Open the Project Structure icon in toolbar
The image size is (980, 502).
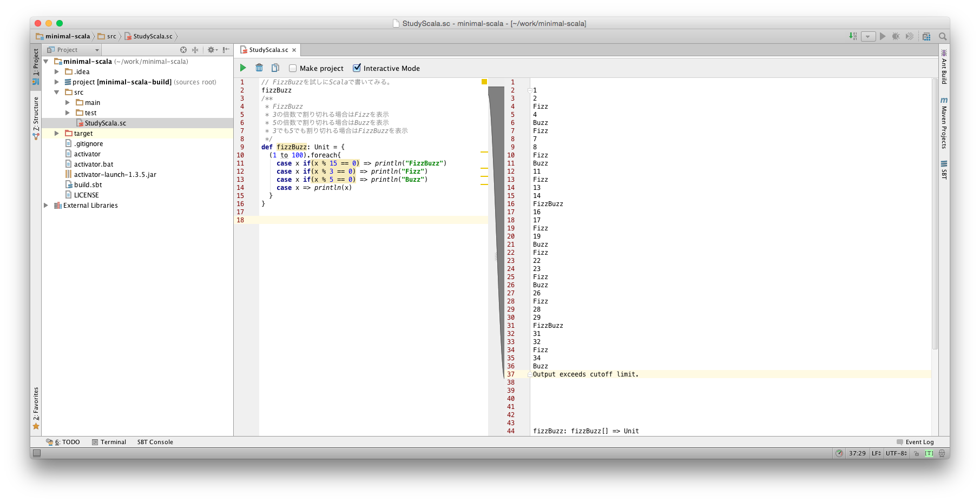tap(926, 36)
